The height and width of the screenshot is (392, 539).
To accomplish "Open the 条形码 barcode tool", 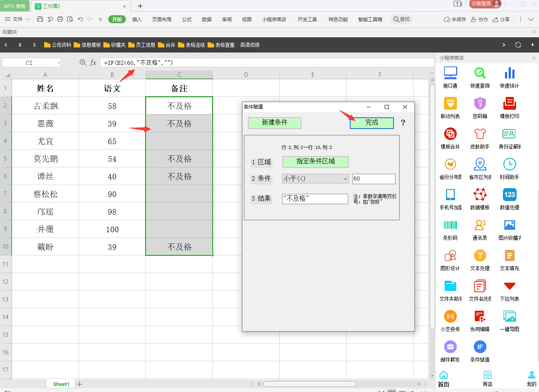I will (x=450, y=229).
